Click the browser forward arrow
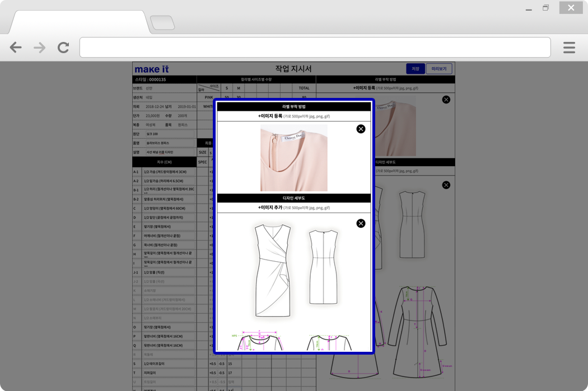The image size is (588, 391). (x=39, y=48)
